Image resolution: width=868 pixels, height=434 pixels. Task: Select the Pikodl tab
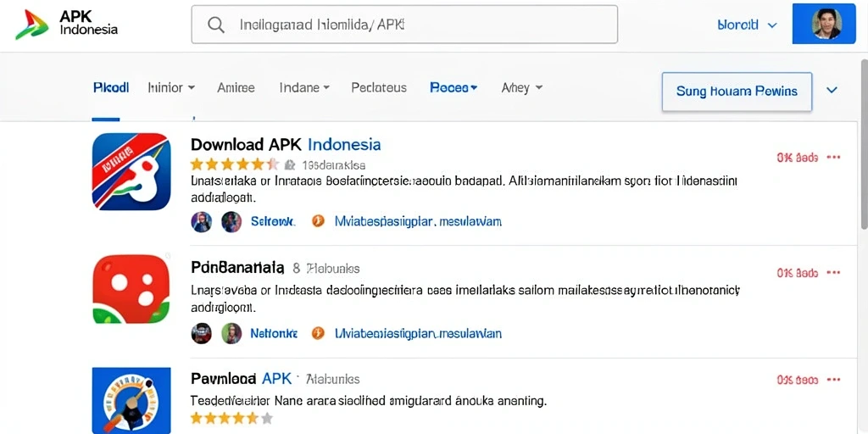point(111,87)
